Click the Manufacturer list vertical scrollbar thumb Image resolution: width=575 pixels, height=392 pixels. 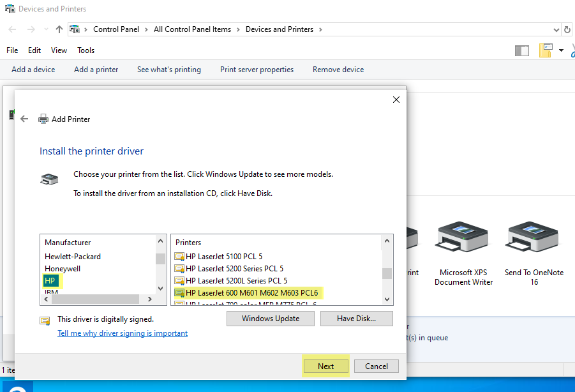click(x=160, y=259)
